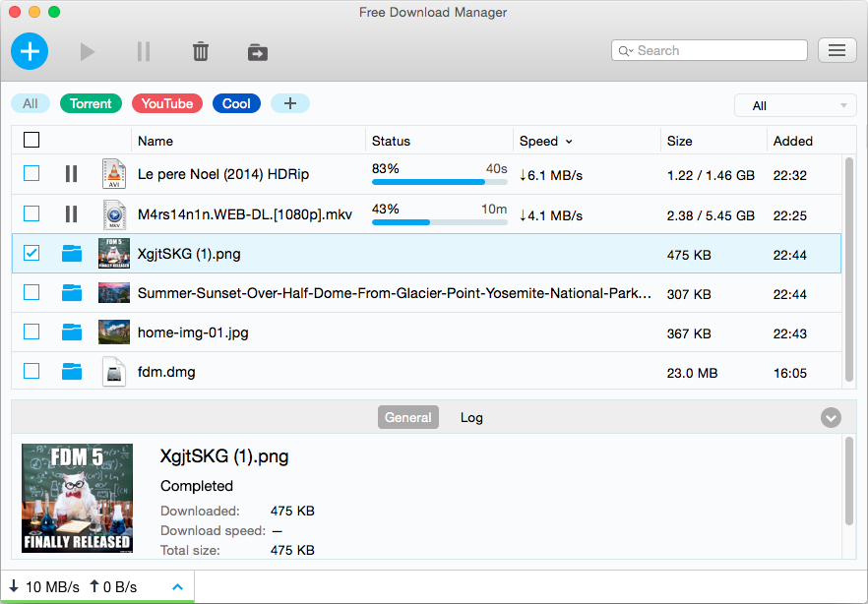The image size is (868, 604).
Task: Check the Summer-Sunset row checkbox
Action: [31, 292]
